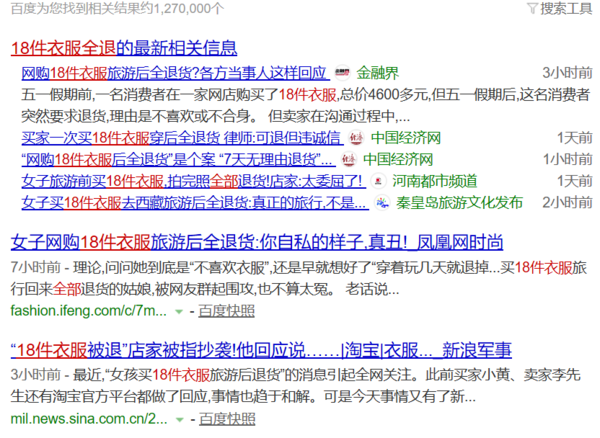Click the 2小时前 timestamp for 秦皇岛旅游文化发布
The image size is (600, 438).
pos(567,203)
